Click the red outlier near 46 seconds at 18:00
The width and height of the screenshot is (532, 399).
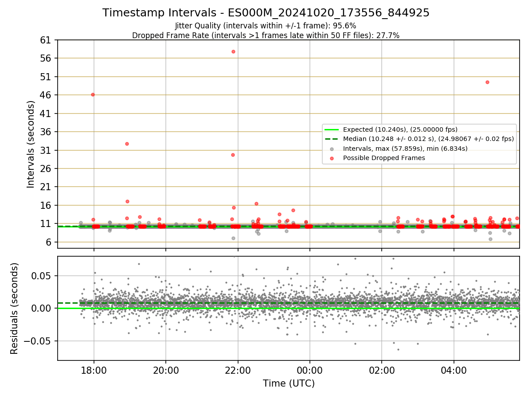tap(93, 94)
